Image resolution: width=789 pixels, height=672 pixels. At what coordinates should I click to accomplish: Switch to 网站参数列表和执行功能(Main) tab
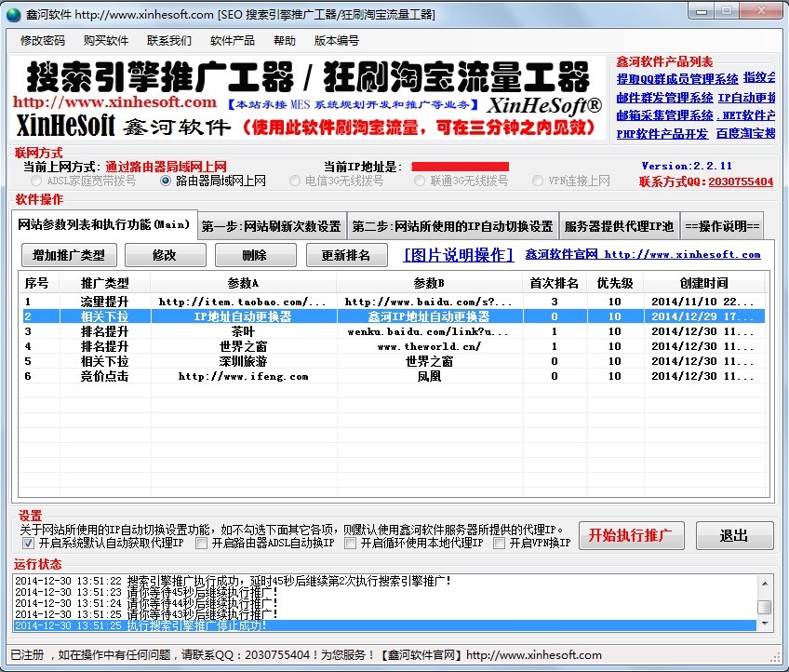point(104,224)
